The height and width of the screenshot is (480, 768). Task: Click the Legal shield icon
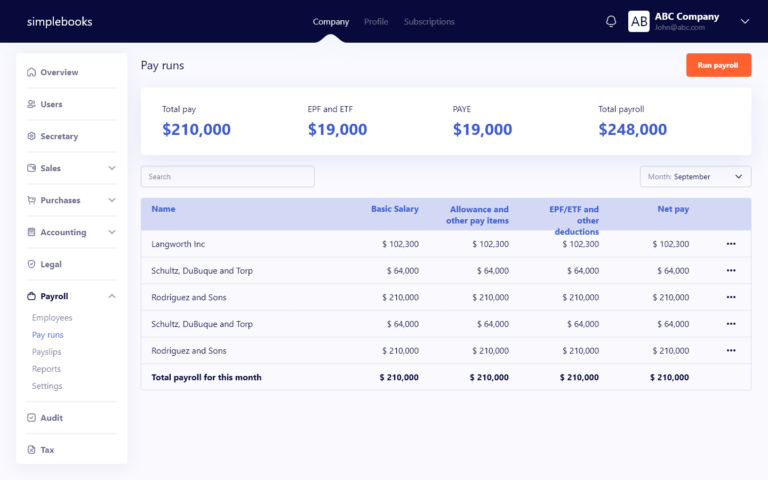[x=32, y=264]
